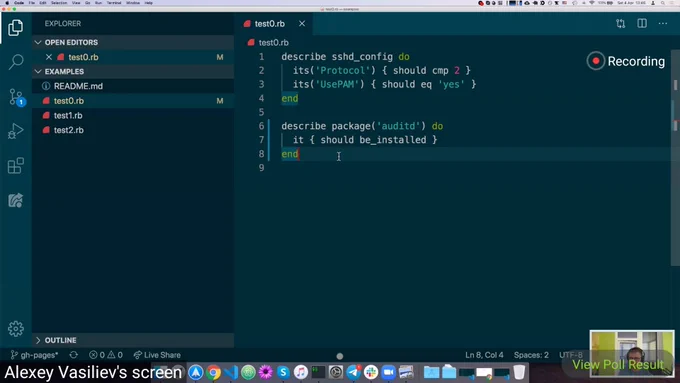The height and width of the screenshot is (383, 680).
Task: Click line number 9 in the gutter
Action: point(261,168)
